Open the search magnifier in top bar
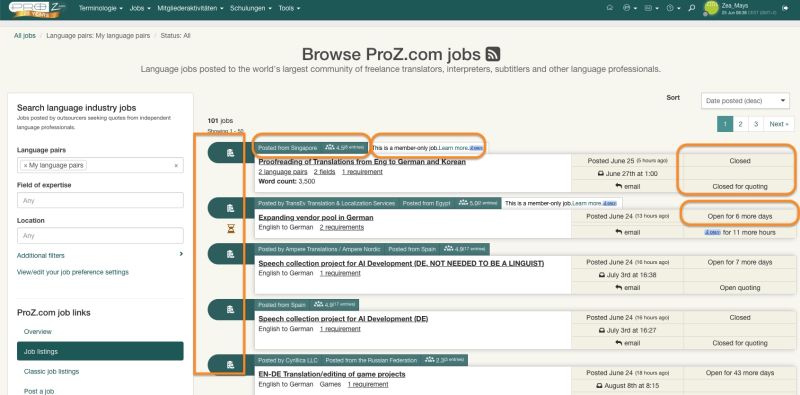 pos(691,8)
